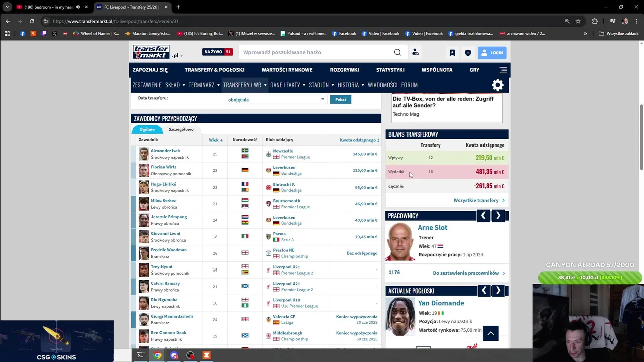The width and height of the screenshot is (644, 362).
Task: Open Wspólnota menu
Action: click(437, 70)
